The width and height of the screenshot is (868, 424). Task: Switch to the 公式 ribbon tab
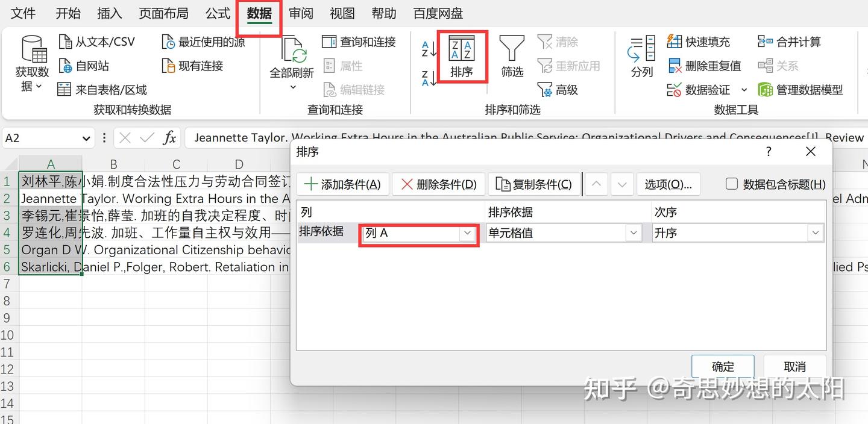(x=217, y=13)
